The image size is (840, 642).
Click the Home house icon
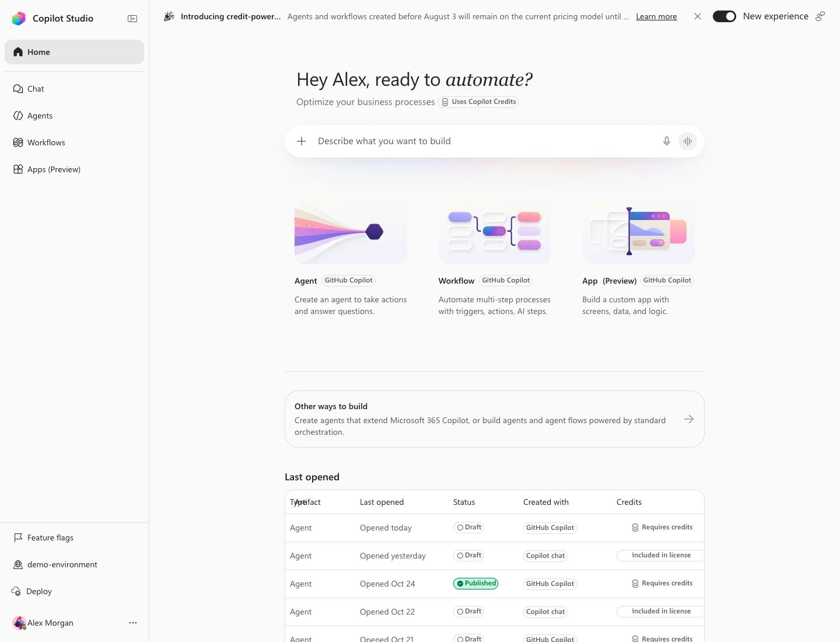[18, 52]
